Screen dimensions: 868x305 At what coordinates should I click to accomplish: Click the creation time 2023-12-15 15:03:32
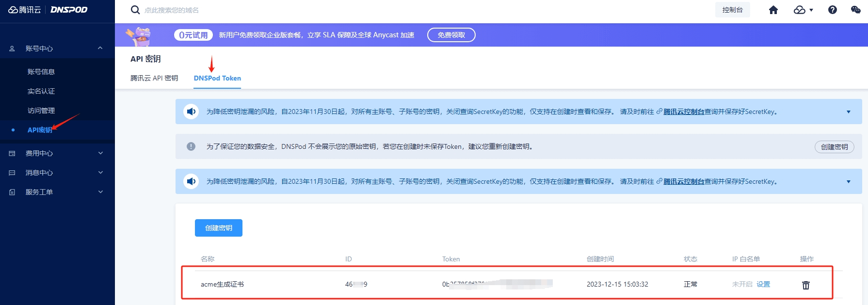tap(617, 284)
